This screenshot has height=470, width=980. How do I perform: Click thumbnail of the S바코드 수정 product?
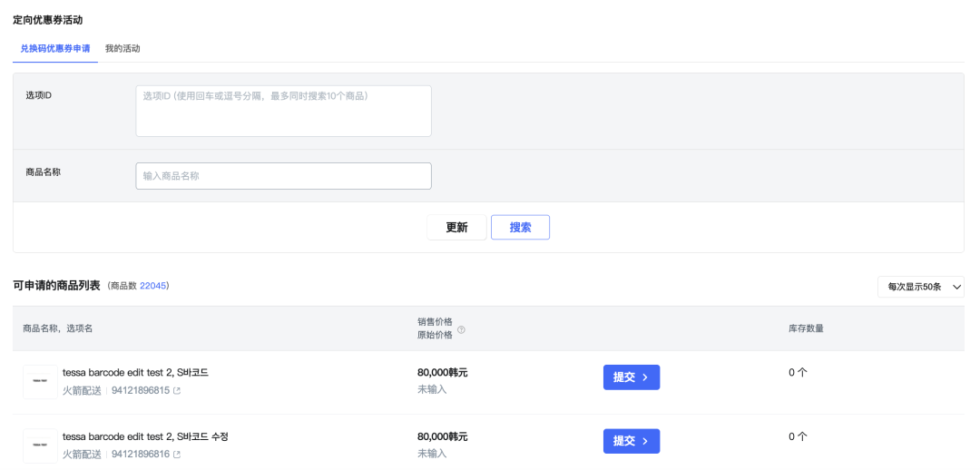click(40, 446)
